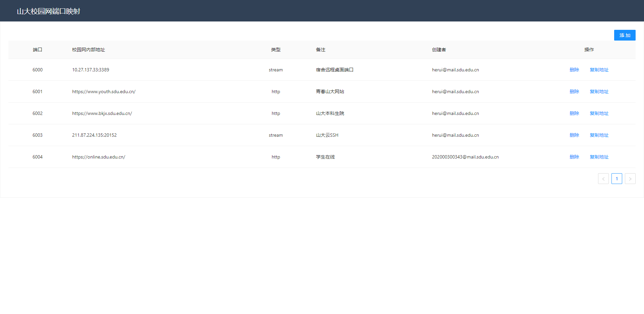This screenshot has width=644, height=314.
Task: Click http type in port 6002 row
Action: [x=276, y=113]
